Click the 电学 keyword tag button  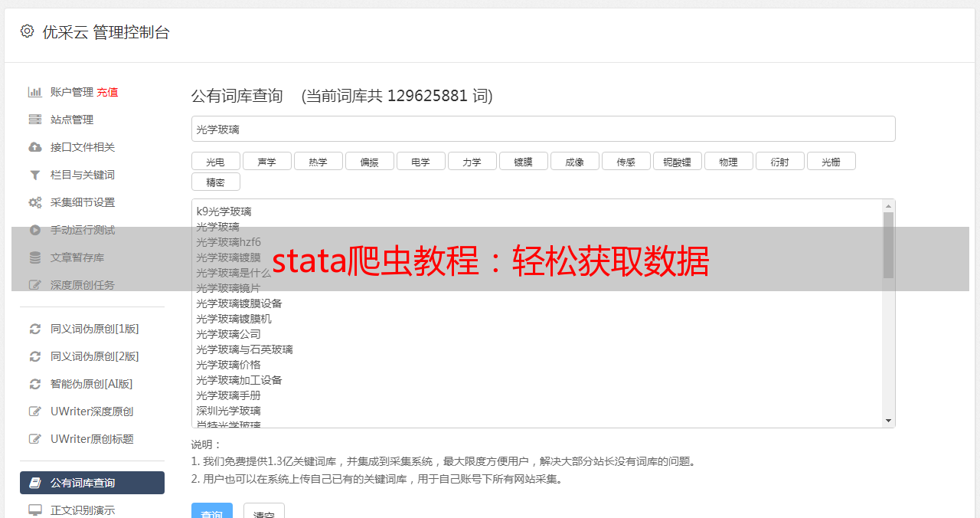coord(420,161)
